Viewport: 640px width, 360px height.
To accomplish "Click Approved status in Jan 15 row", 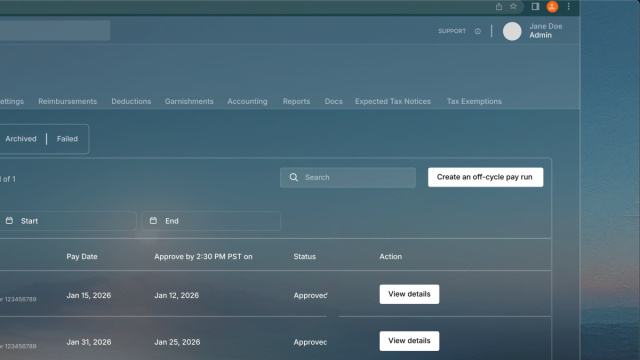I will click(x=310, y=296).
